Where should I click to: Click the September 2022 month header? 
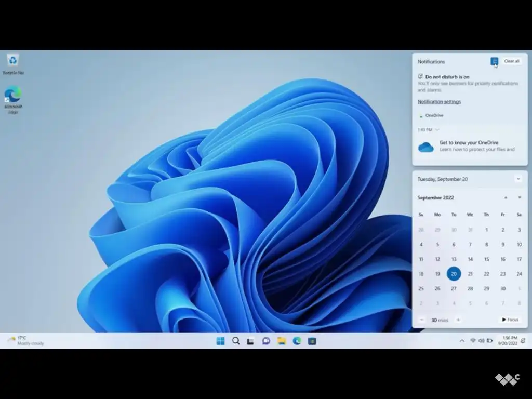[436, 197]
